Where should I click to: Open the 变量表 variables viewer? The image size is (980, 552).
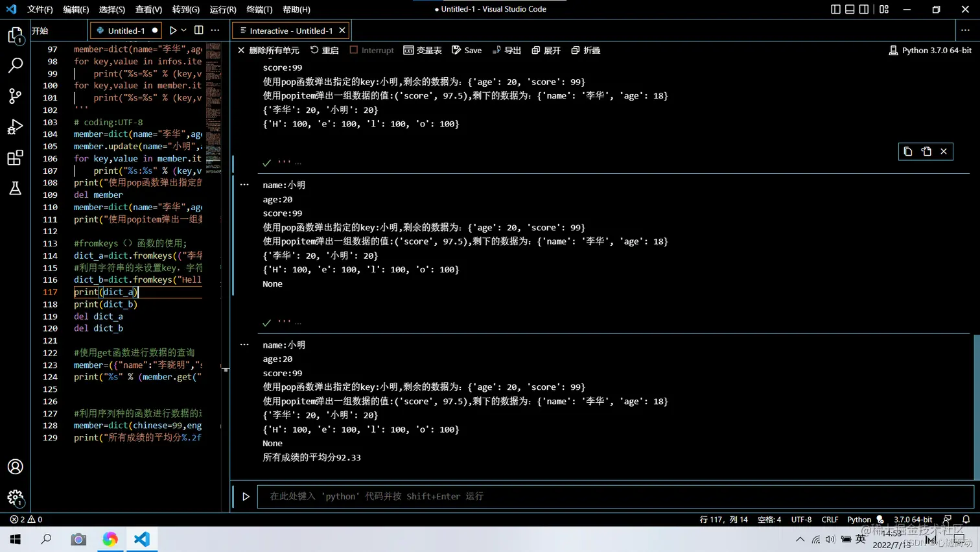tap(423, 50)
